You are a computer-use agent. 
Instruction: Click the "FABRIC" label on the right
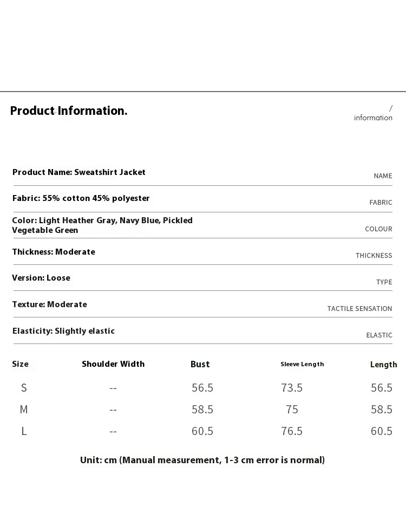coord(381,203)
